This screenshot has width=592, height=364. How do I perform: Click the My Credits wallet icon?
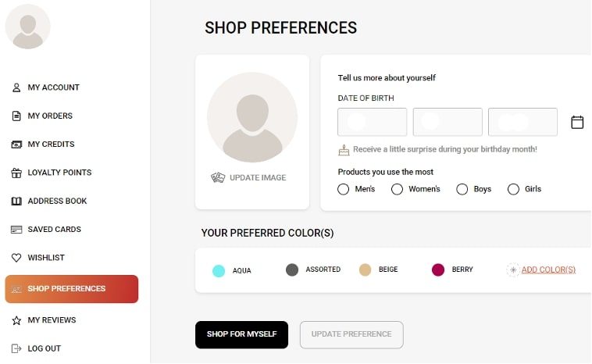[x=16, y=145]
